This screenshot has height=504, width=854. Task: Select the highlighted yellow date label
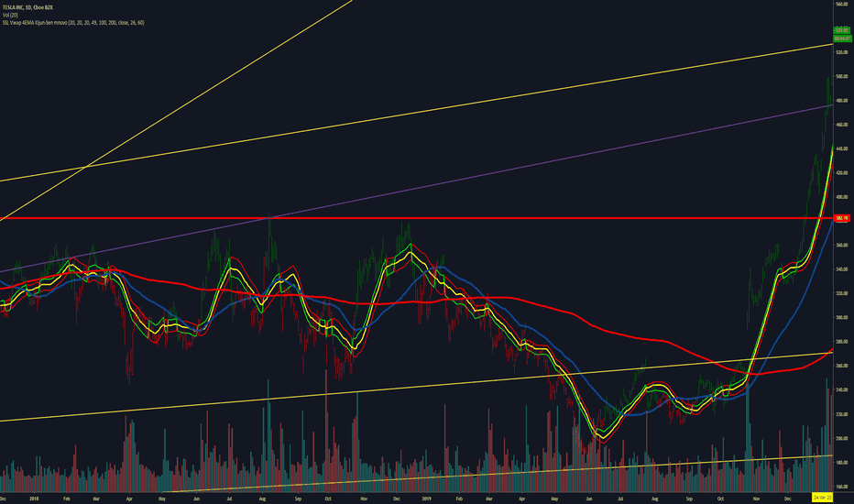click(x=823, y=498)
